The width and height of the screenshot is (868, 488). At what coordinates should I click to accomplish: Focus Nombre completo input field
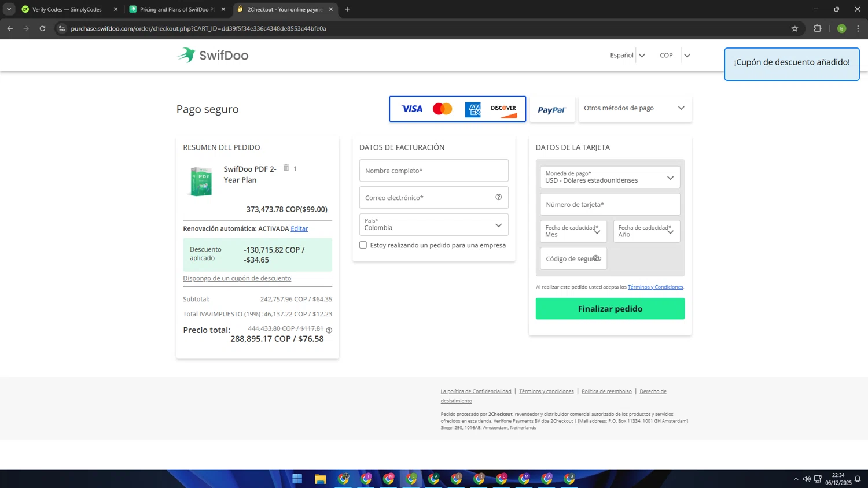[x=434, y=171]
